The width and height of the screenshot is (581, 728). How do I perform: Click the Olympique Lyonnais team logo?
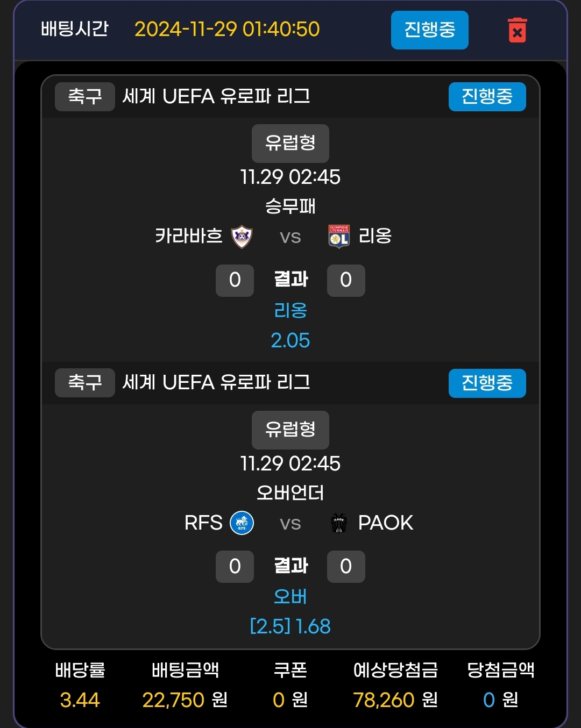[339, 236]
